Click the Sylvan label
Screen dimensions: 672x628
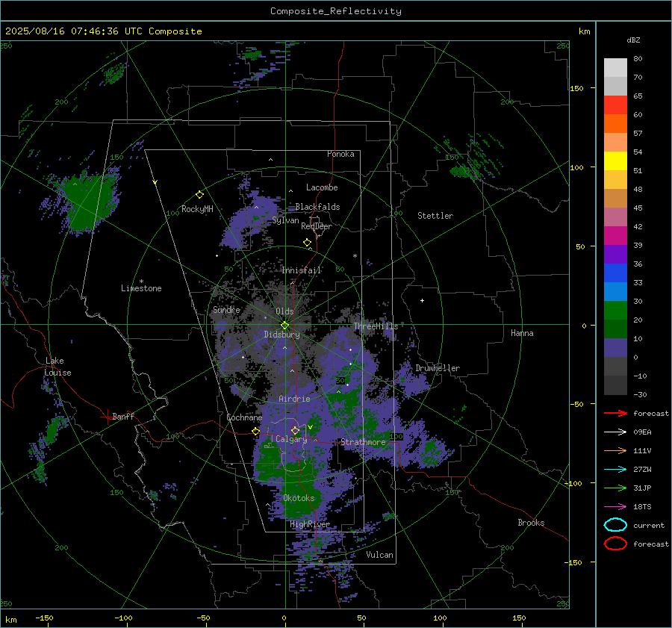tap(285, 220)
